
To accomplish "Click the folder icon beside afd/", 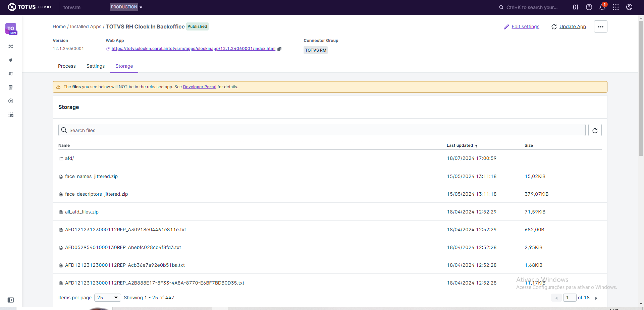I will pyautogui.click(x=61, y=159).
